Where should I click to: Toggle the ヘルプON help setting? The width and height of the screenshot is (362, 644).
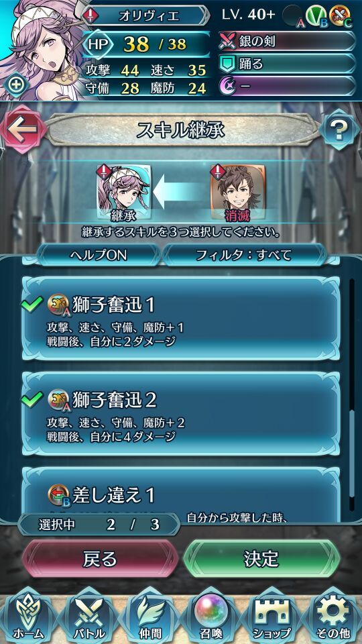pos(98,255)
